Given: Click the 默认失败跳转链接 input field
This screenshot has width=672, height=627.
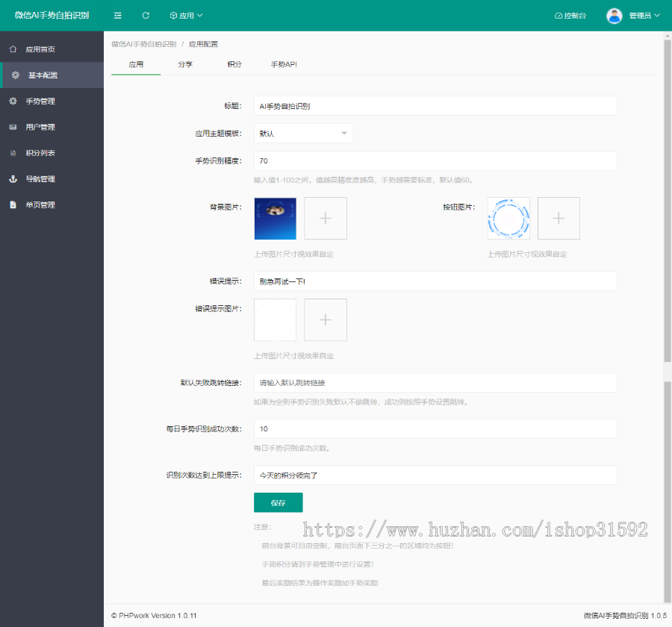Looking at the screenshot, I should click(435, 383).
